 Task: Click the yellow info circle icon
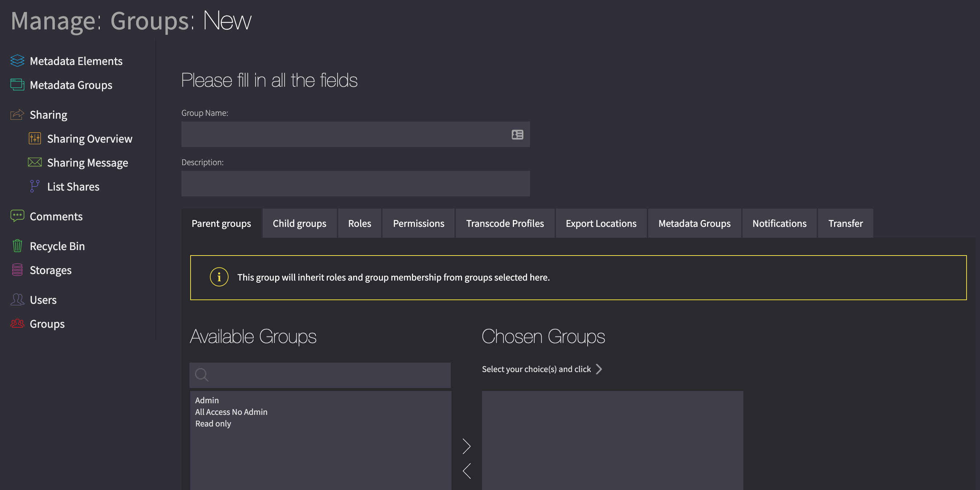(x=219, y=277)
